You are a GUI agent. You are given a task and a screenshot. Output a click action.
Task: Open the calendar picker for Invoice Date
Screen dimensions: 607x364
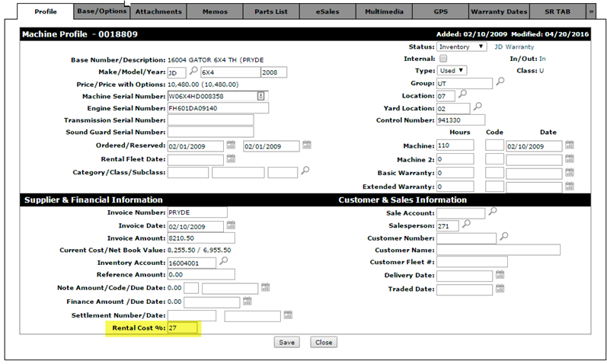click(231, 226)
